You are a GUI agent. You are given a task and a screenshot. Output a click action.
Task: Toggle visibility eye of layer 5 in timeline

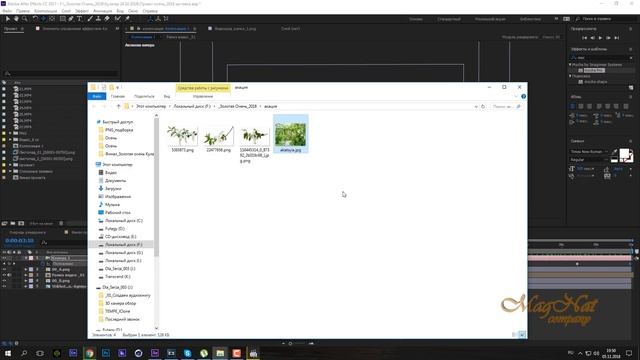4,287
